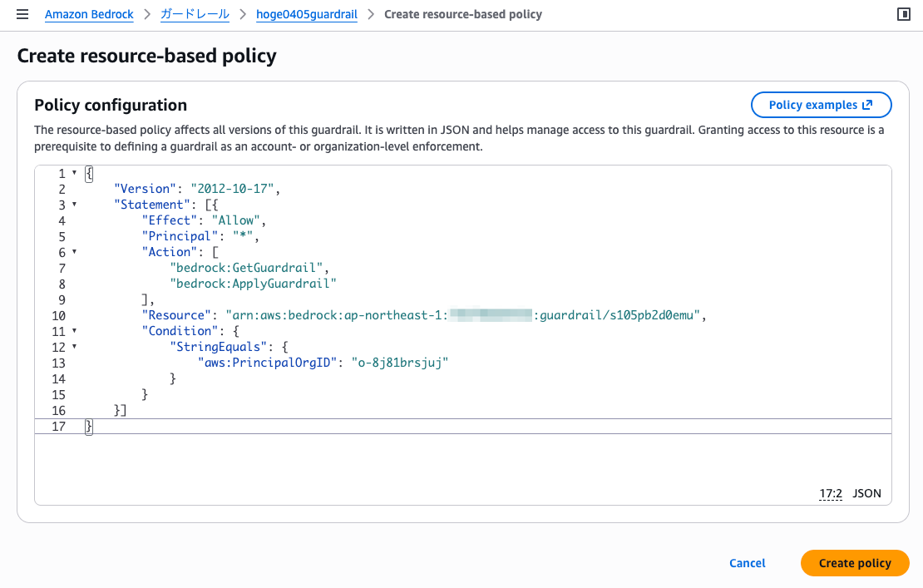Screen dimensions: 923x588
Task: Fold the Action array block
Action: point(74,252)
